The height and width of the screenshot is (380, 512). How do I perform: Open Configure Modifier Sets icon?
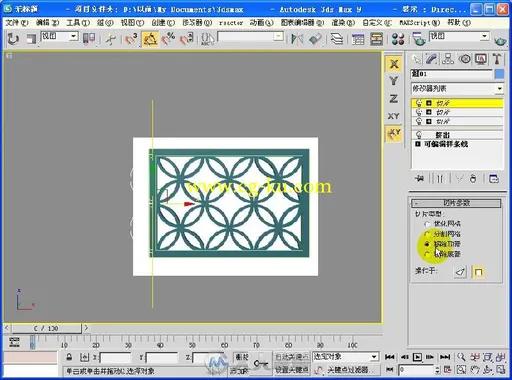coord(494,179)
